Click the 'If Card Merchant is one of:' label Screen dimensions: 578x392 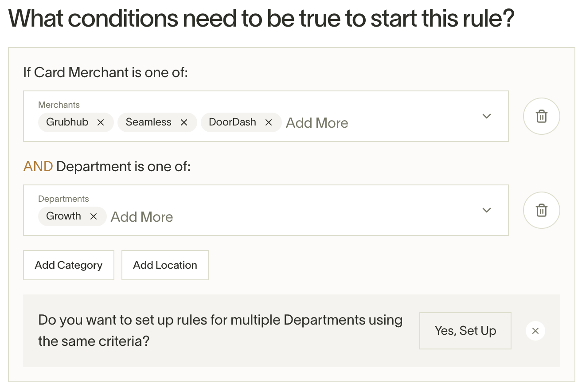click(x=105, y=72)
